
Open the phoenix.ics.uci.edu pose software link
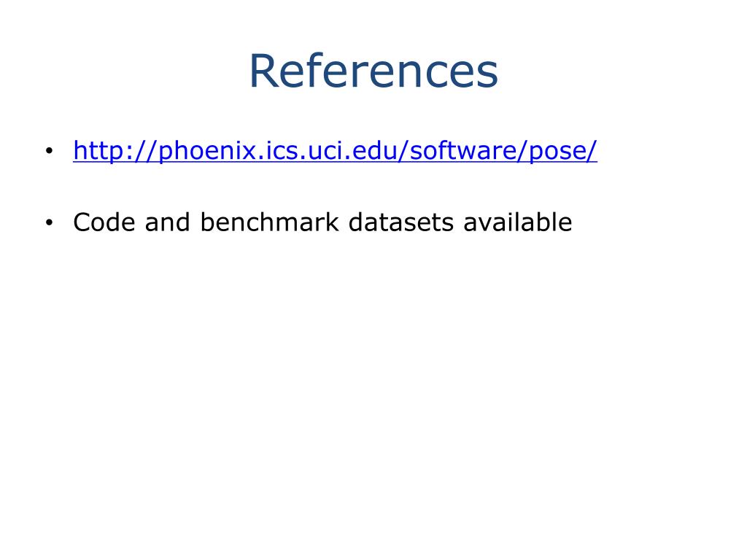click(335, 150)
